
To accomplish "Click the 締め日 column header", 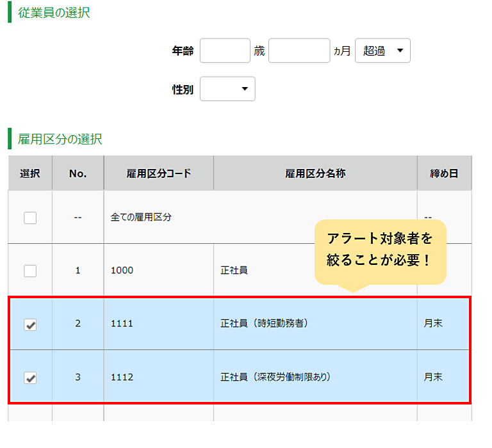I will coord(445,173).
